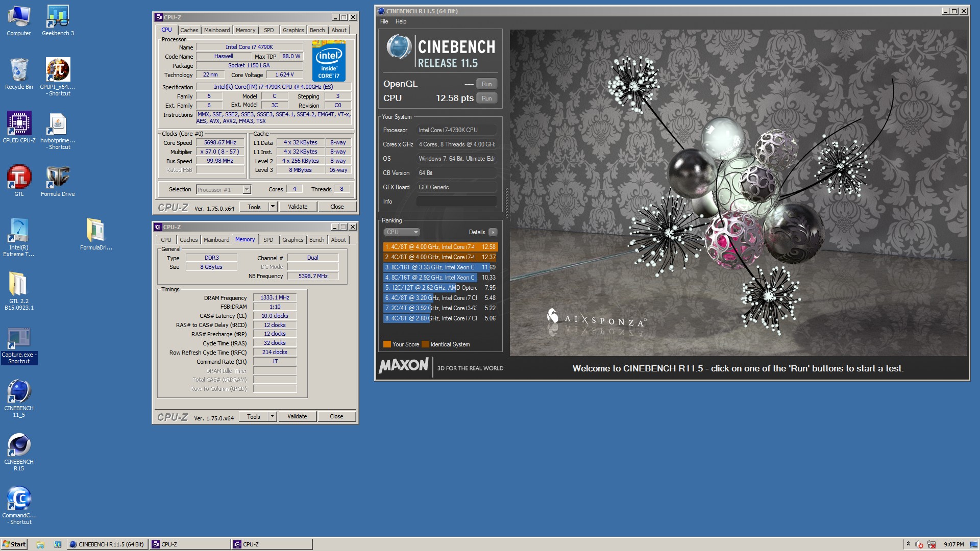Screen dimensions: 980x551
Task: Open the Computer desktop icon
Action: pyautogui.click(x=19, y=20)
